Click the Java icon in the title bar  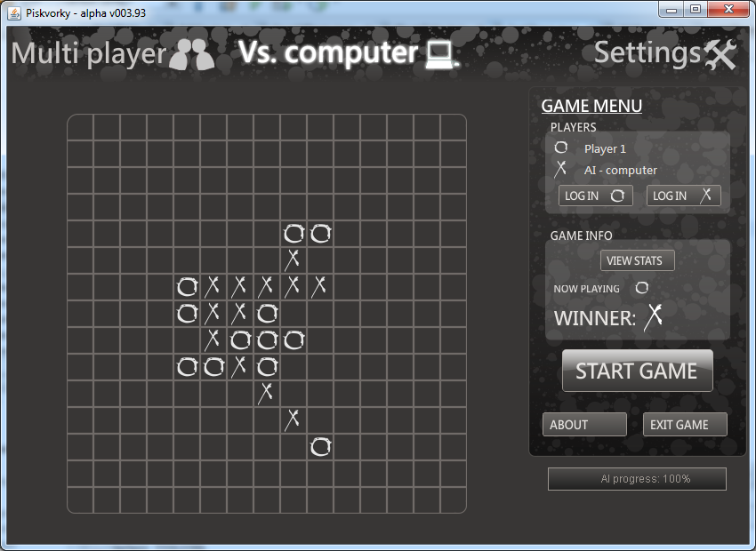14,13
